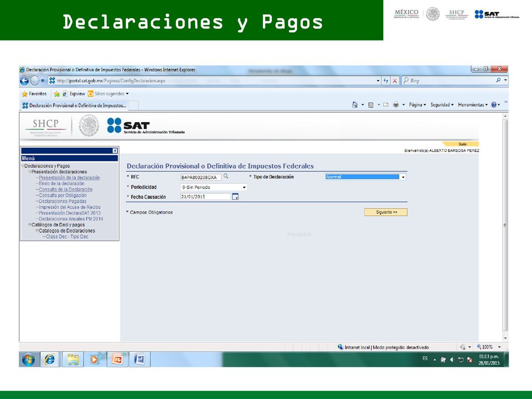Open Consulta de la Declaración link

(x=65, y=190)
